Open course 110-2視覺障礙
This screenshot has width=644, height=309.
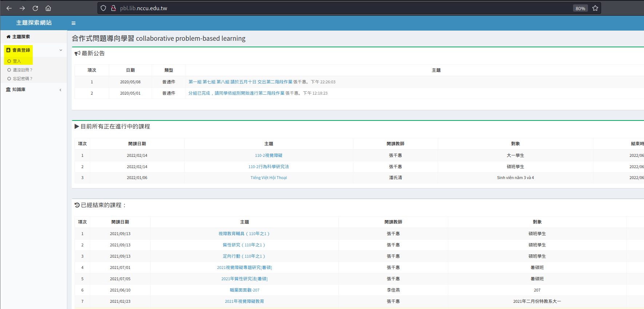269,155
